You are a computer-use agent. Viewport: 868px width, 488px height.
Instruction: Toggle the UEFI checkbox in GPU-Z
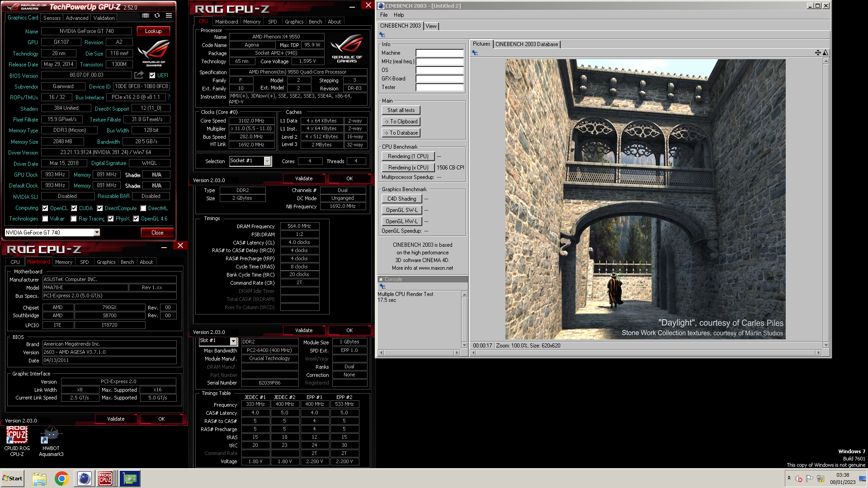(x=152, y=75)
